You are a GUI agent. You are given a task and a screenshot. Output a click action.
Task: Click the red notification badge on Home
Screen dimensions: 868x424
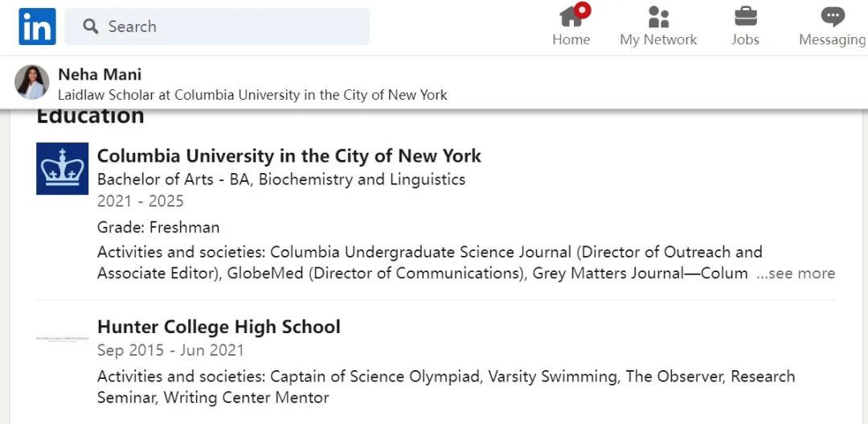(583, 10)
